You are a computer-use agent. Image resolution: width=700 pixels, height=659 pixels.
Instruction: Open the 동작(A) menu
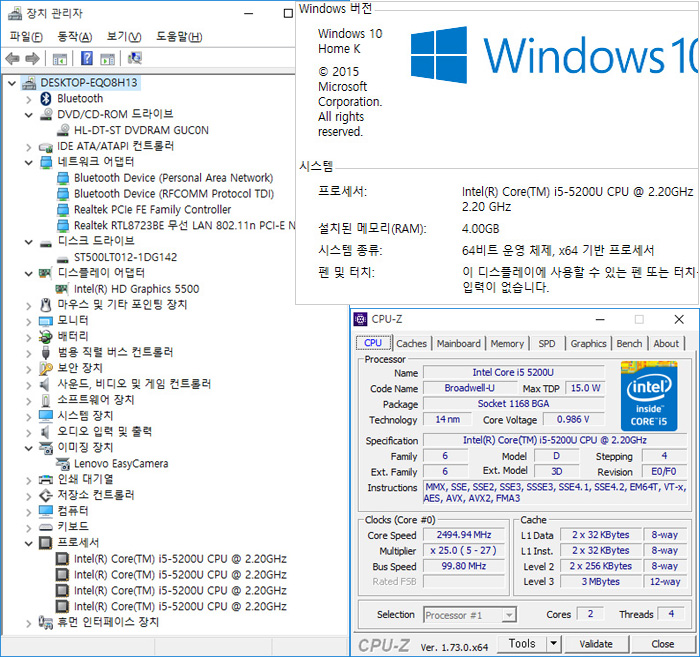point(75,37)
